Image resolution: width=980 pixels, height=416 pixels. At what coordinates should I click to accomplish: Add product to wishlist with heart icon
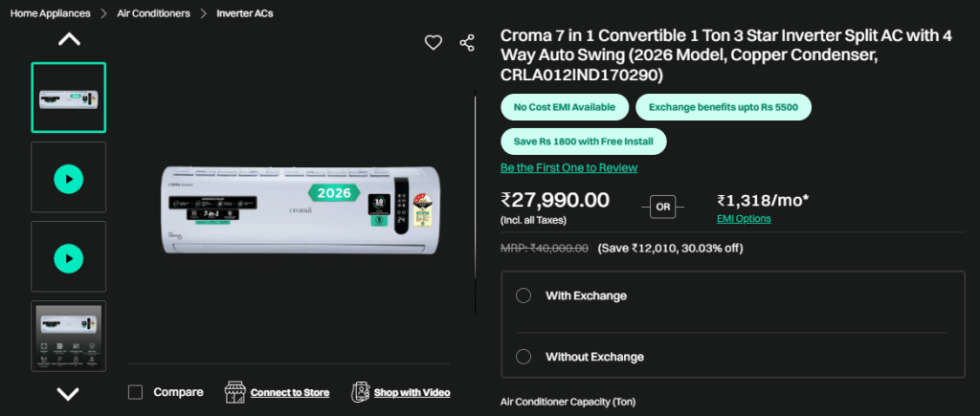point(434,42)
